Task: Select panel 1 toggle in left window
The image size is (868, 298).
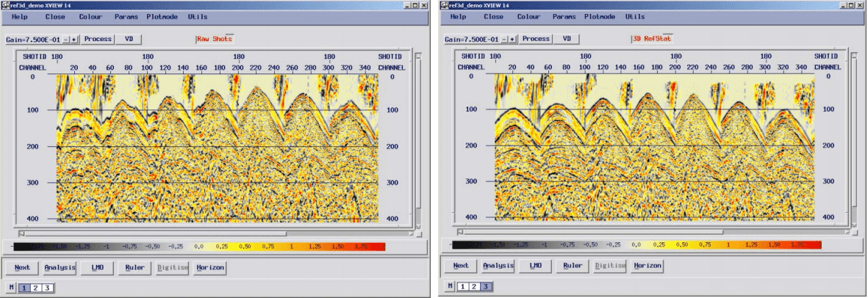Action: click(x=23, y=287)
